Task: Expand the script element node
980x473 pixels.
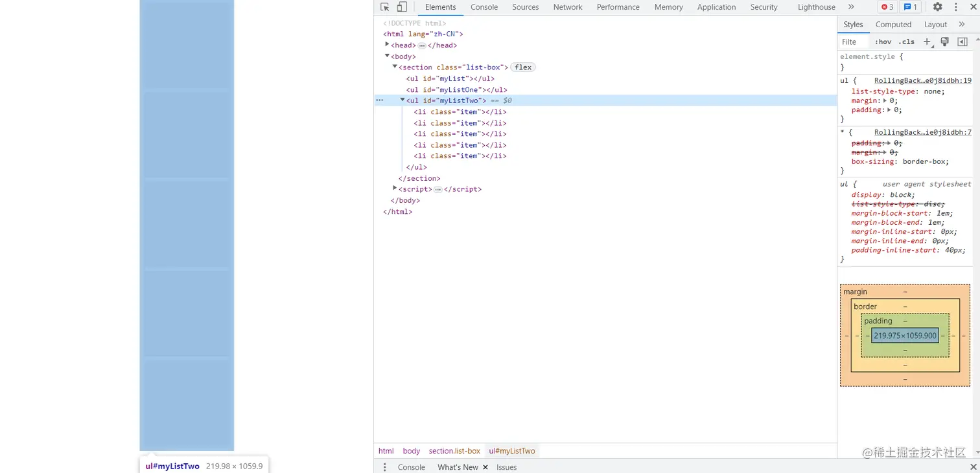Action: coord(395,189)
